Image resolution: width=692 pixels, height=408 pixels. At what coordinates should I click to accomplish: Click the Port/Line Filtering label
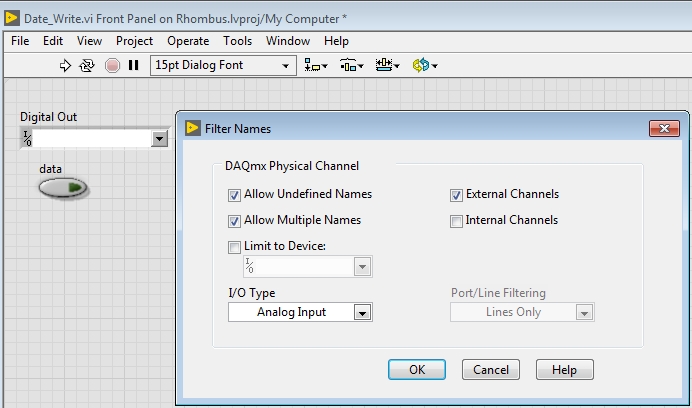[498, 293]
